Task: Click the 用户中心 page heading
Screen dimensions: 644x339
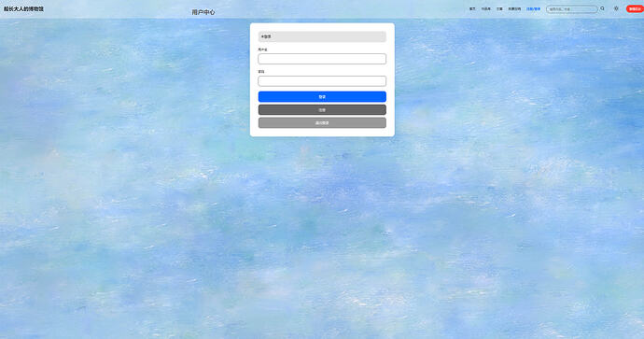Action: (x=203, y=12)
